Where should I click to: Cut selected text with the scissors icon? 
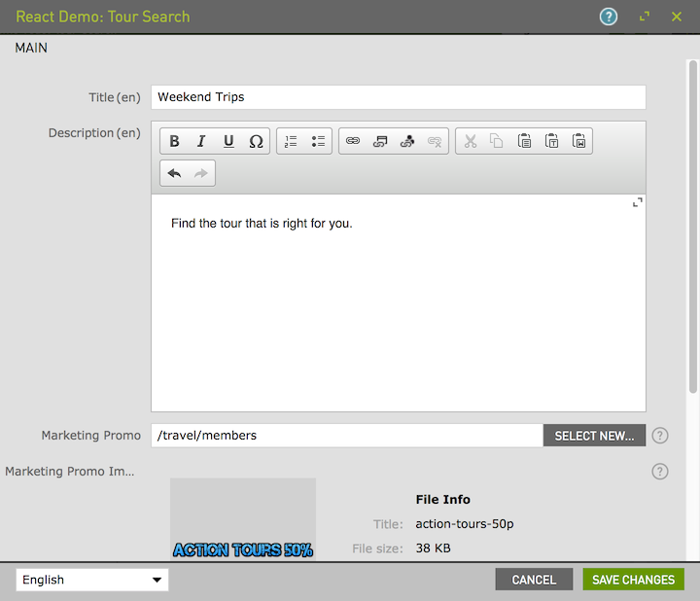point(471,141)
